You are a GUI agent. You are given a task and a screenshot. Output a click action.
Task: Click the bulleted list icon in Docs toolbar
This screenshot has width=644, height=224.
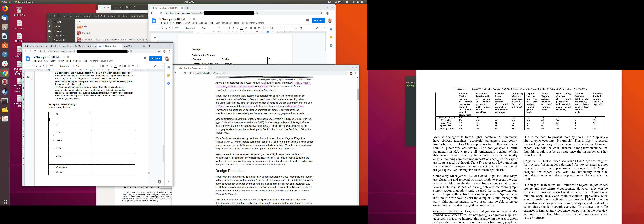(285, 28)
